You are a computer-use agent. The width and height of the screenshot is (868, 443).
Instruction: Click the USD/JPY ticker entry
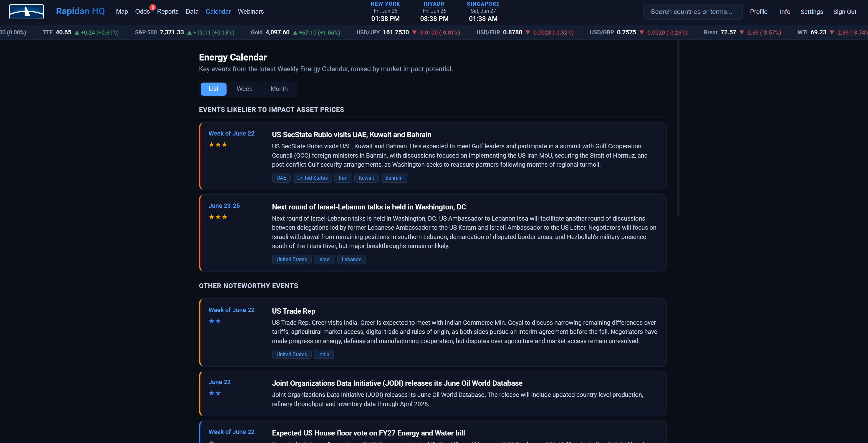pos(408,32)
